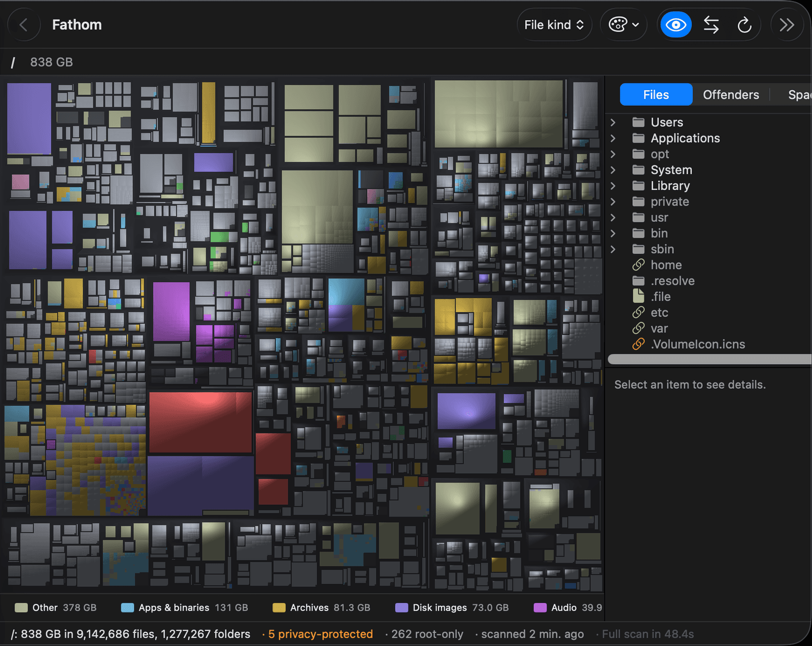Select the .VolumeIcon.icns row label

pos(698,344)
